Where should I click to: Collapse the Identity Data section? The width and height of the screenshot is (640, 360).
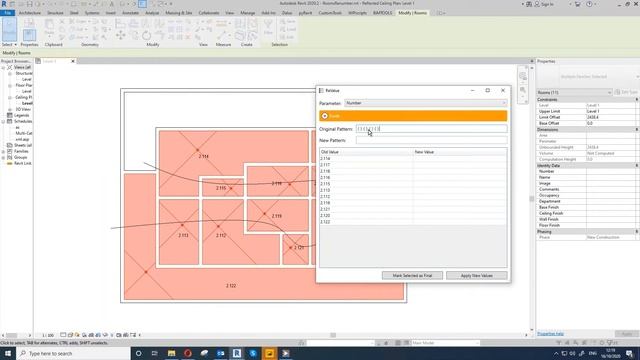coord(636,166)
